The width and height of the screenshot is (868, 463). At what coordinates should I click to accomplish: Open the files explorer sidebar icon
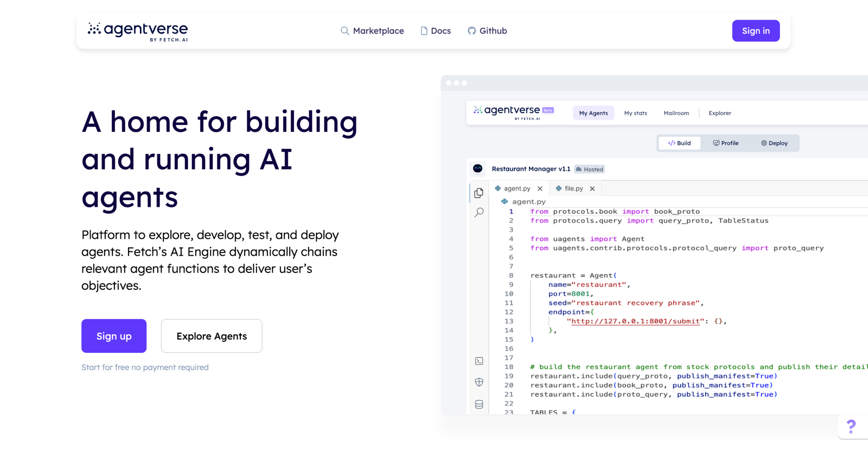tap(478, 193)
